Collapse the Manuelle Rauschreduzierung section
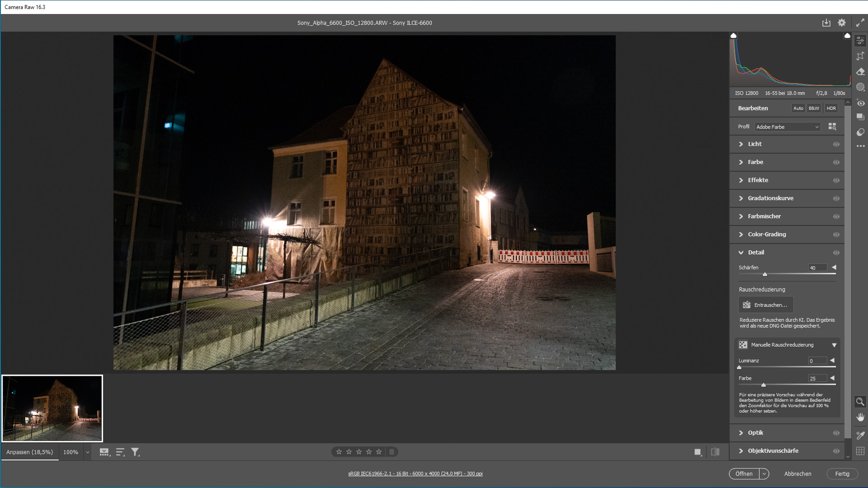The image size is (868, 488). click(x=834, y=345)
